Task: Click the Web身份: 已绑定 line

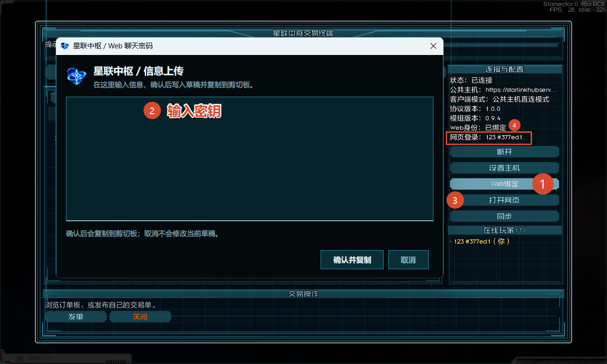Action: tap(478, 127)
